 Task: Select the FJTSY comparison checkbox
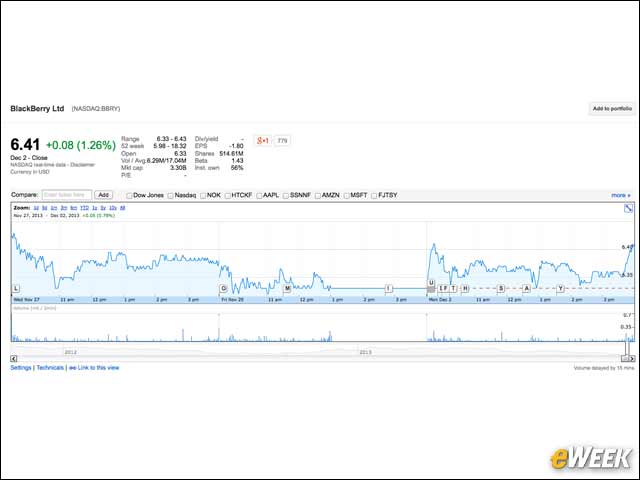[374, 196]
